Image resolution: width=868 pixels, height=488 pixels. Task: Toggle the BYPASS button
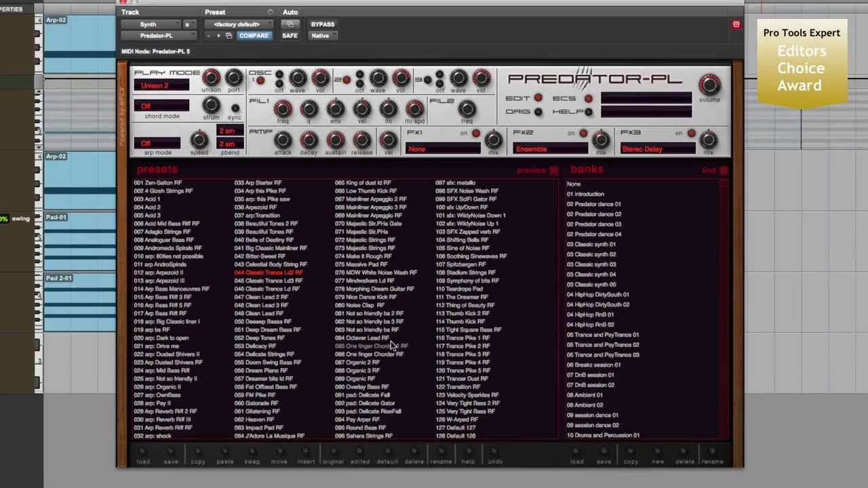pyautogui.click(x=323, y=24)
